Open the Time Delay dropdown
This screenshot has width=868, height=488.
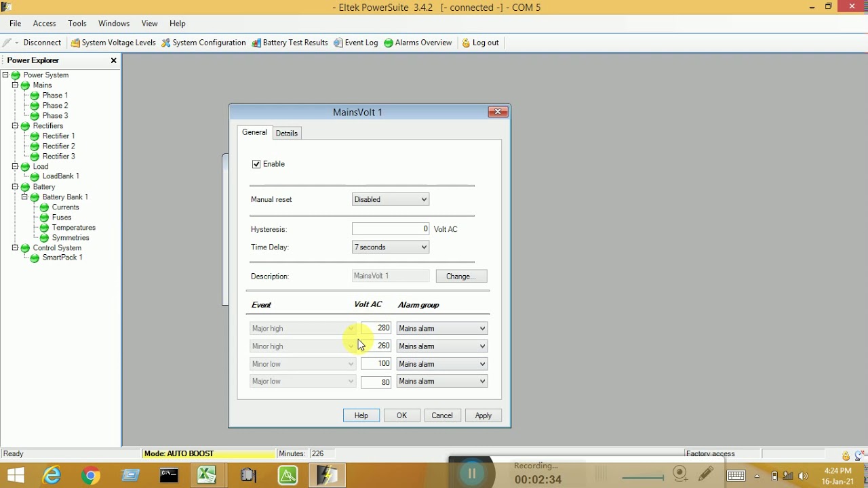click(391, 247)
